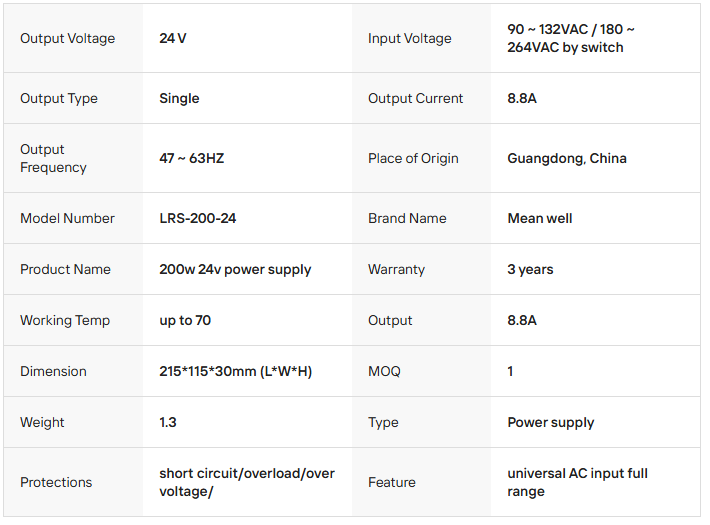
Task: Click the weight value "1.3"
Action: (x=168, y=422)
